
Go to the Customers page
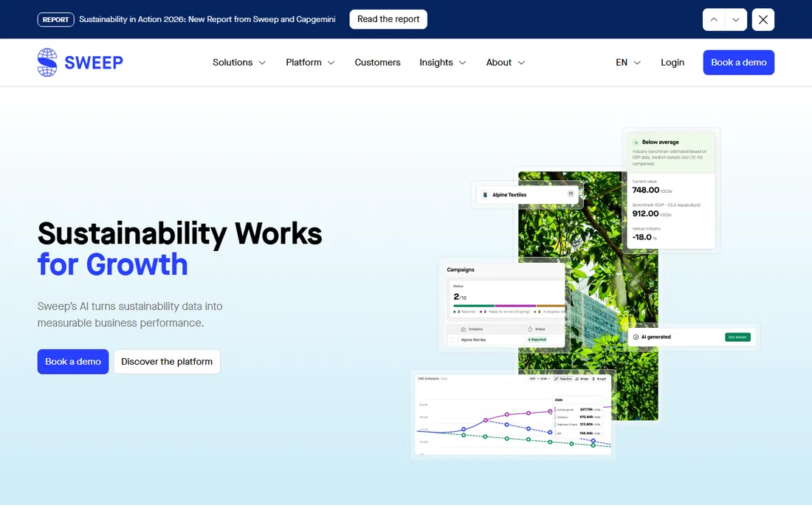click(x=377, y=63)
